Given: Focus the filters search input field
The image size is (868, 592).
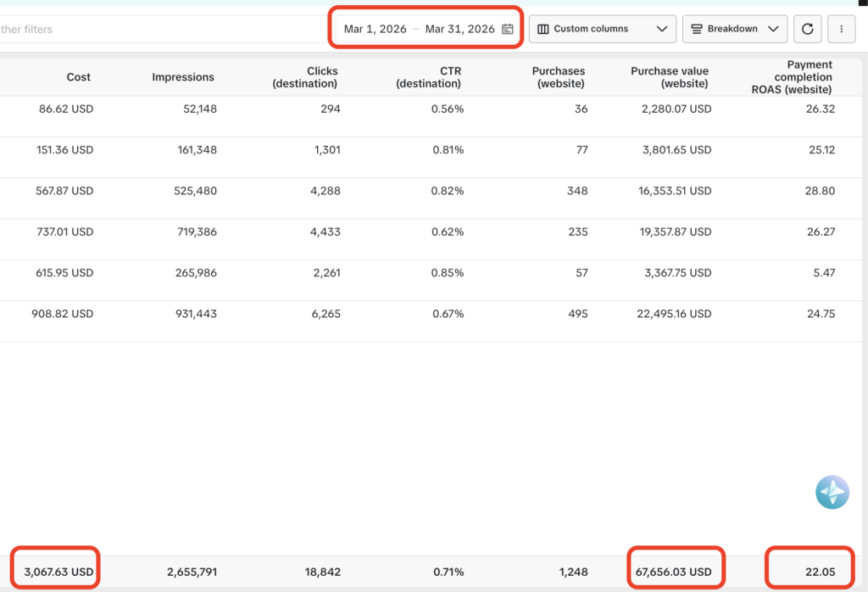Looking at the screenshot, I should tap(127, 29).
